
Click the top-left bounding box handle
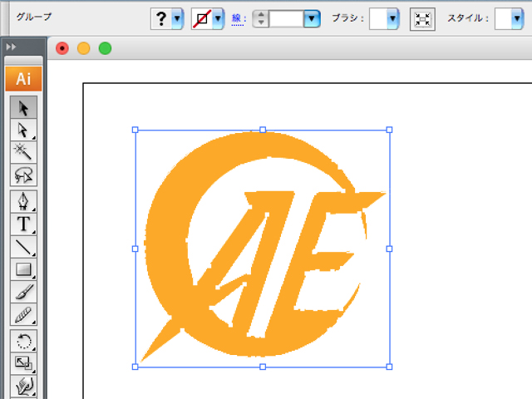click(135, 130)
